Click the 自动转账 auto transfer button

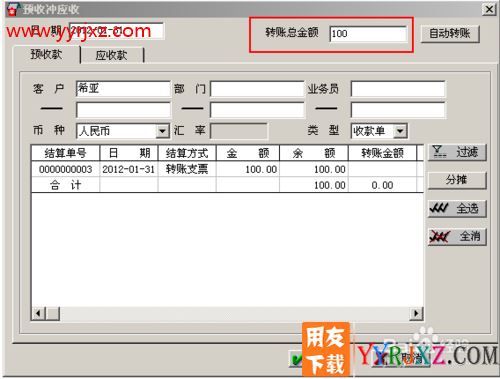click(x=450, y=34)
